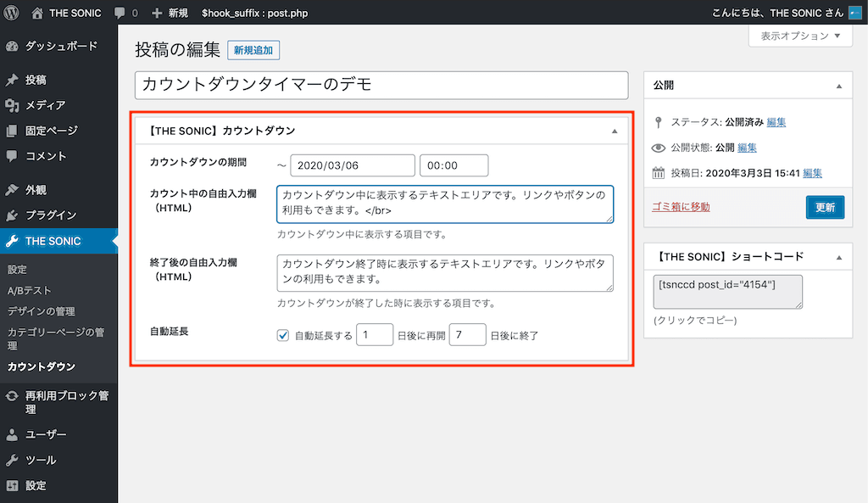
Task: Open デザインの管理 submenu item
Action: (41, 311)
